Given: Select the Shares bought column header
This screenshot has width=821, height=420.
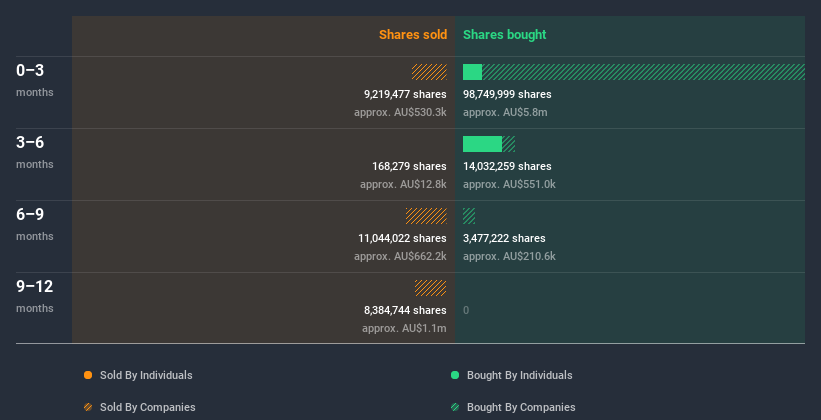Looking at the screenshot, I should click(504, 35).
